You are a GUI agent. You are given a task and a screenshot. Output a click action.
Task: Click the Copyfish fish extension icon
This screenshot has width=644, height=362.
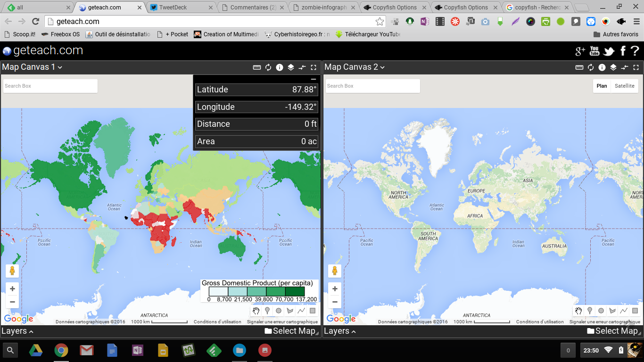pos(621,21)
